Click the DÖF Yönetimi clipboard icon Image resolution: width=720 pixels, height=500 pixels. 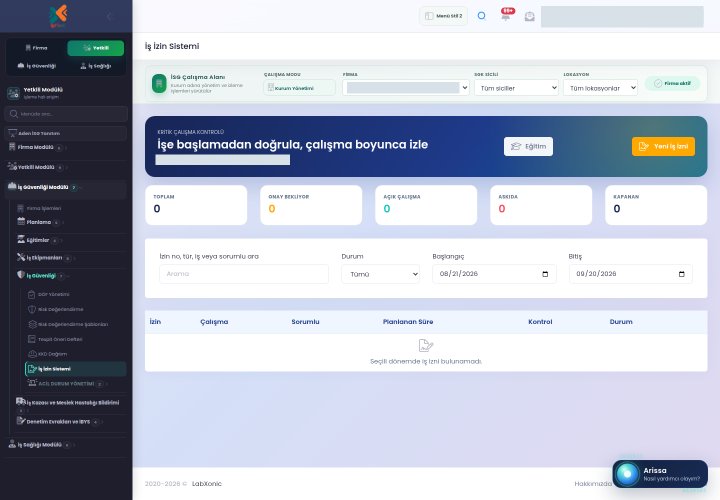pos(32,294)
